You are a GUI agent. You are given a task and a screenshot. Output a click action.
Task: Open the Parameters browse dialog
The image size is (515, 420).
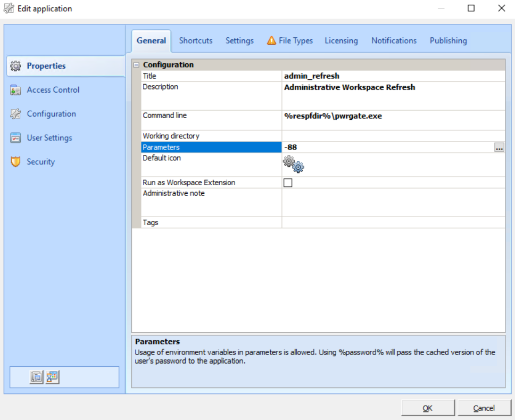tap(499, 147)
